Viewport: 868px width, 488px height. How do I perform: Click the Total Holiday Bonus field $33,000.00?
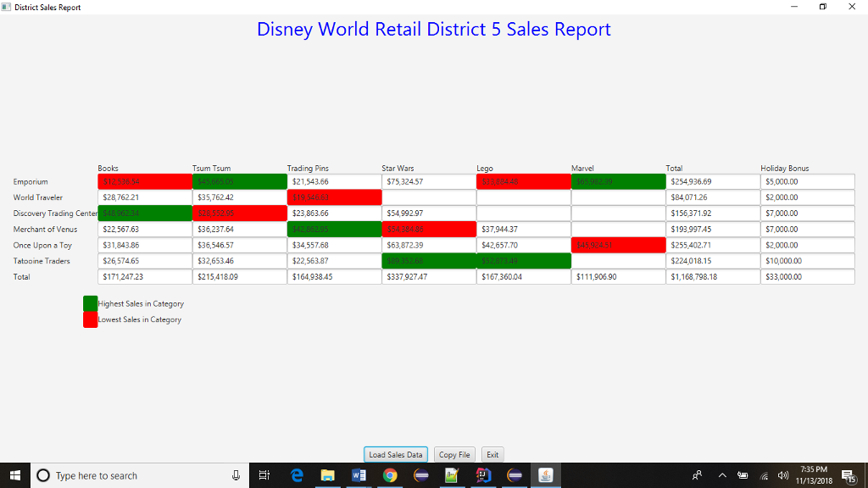pyautogui.click(x=808, y=277)
